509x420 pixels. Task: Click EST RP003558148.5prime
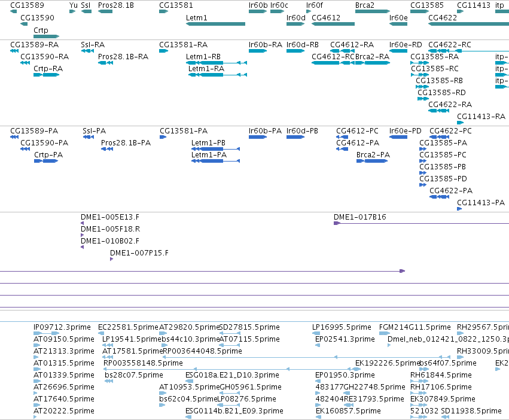pos(143,363)
